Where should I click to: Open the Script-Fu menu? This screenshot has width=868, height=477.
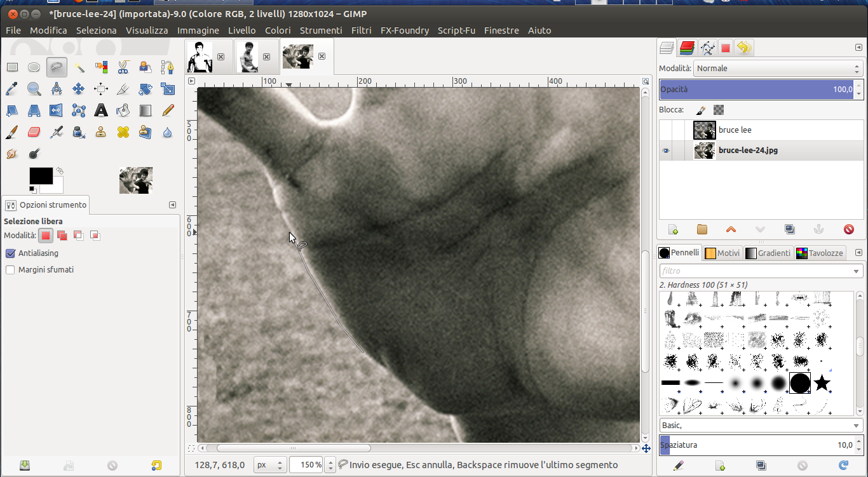point(456,30)
